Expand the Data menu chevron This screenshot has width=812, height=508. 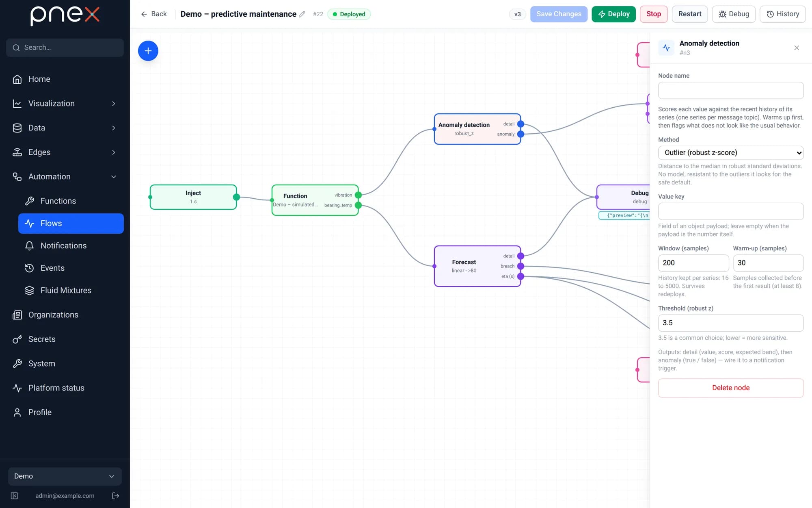[x=114, y=128]
